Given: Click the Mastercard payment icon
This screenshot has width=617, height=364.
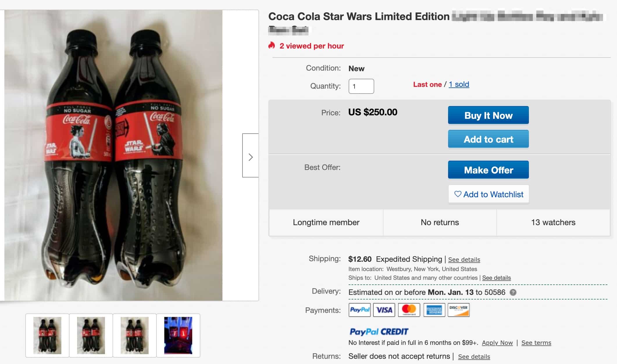Looking at the screenshot, I should [x=409, y=310].
